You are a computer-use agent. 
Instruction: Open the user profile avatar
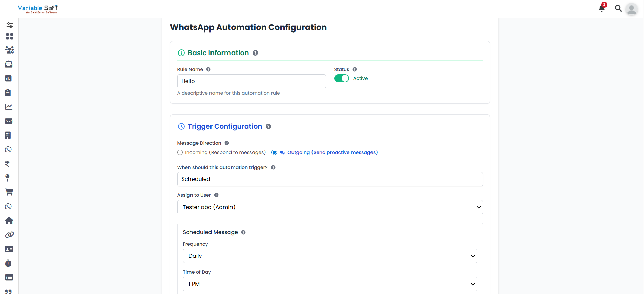click(631, 9)
